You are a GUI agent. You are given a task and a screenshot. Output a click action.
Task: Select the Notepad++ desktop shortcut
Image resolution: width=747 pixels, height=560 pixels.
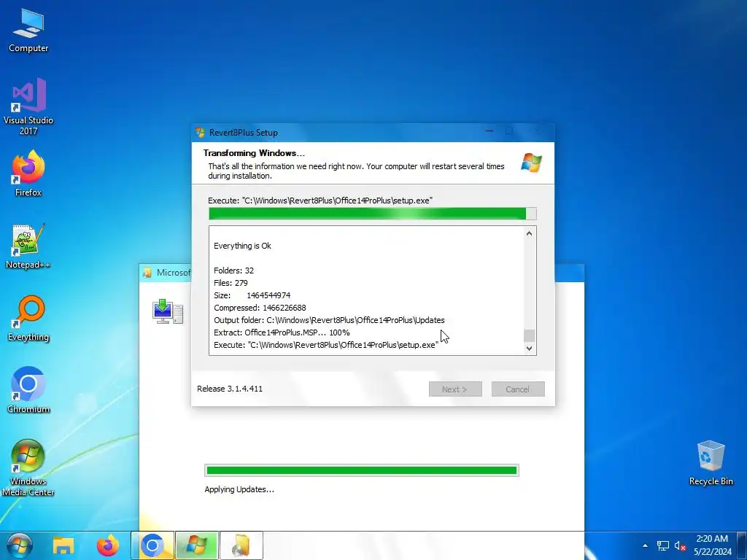[28, 246]
